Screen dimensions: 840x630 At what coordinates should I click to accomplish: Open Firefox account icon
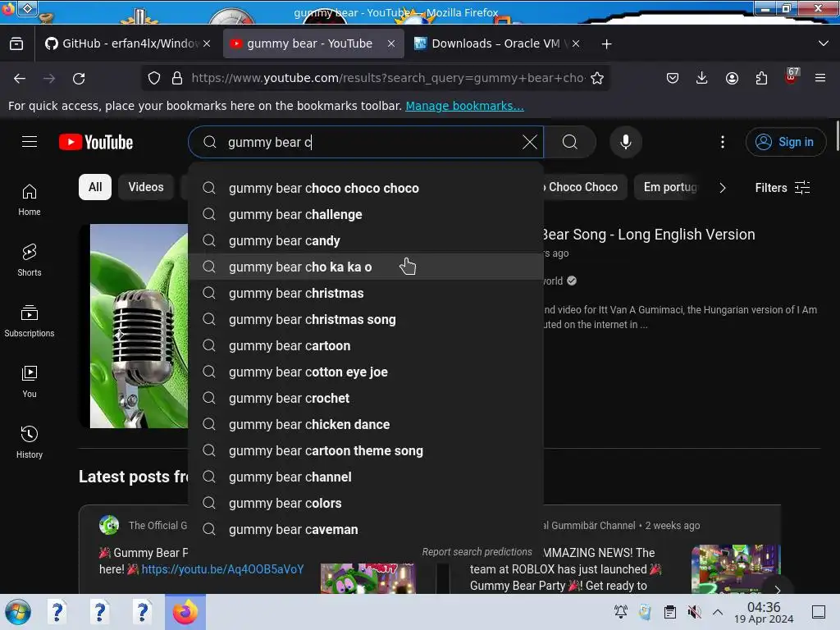tap(732, 78)
